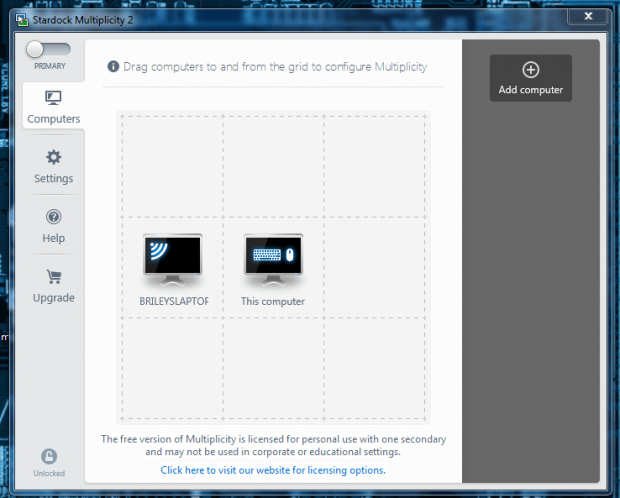Screen dimensions: 620x498
Task: Select the BRILEYSLAPTOP computer icon
Action: pyautogui.click(x=172, y=261)
